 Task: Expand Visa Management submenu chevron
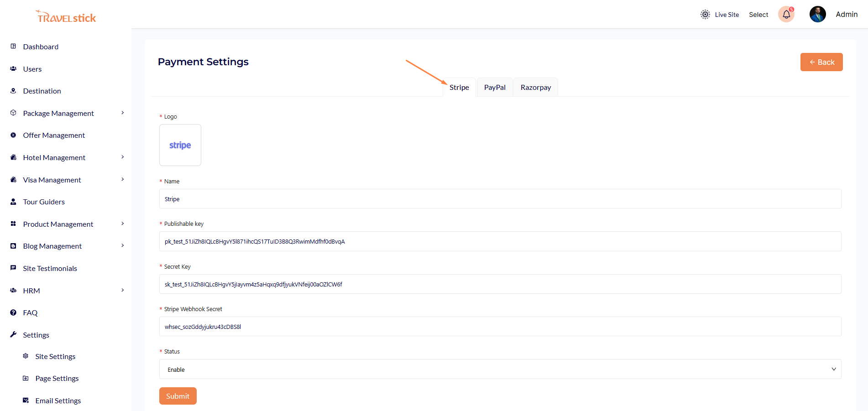point(123,179)
